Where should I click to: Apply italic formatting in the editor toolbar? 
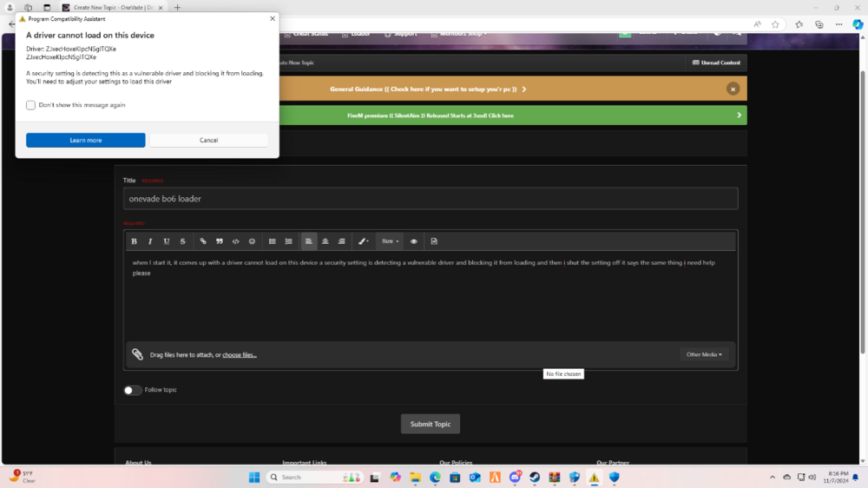coord(150,241)
